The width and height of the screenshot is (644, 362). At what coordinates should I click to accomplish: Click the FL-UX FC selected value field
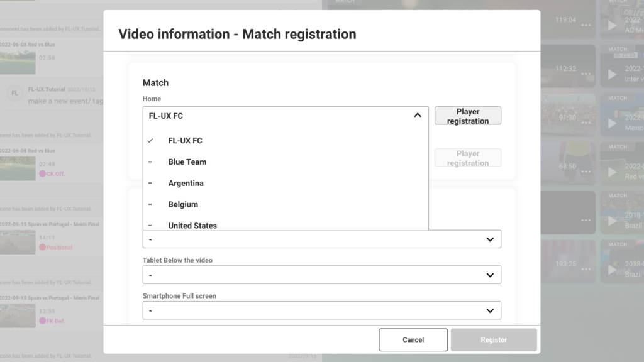286,116
